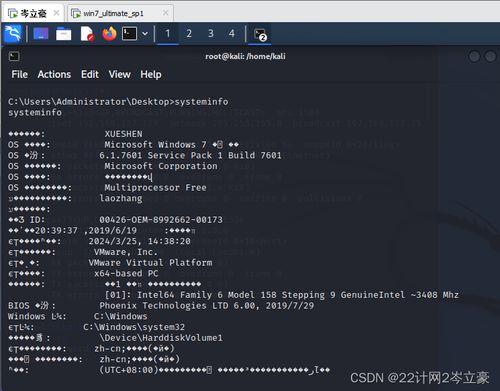Click the registered owner laozhang

(x=121, y=199)
